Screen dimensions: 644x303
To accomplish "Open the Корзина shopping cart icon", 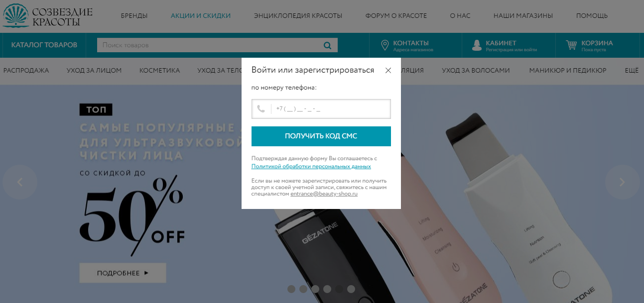I will (571, 45).
